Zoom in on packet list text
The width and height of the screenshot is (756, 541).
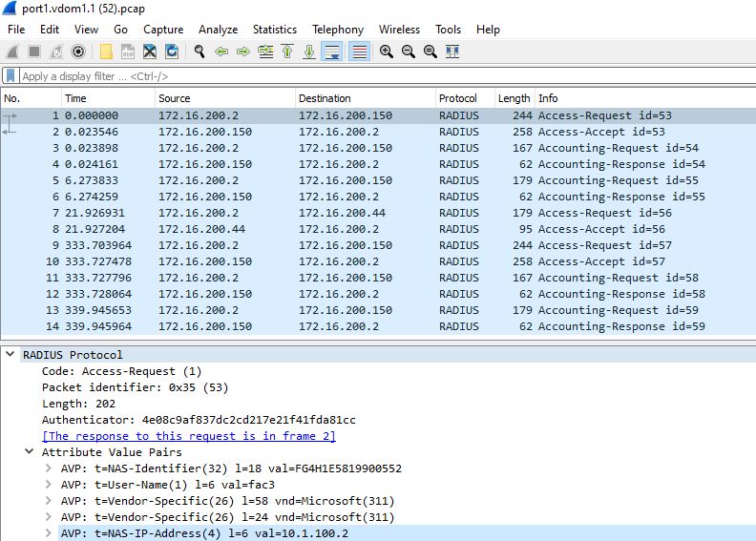click(386, 52)
